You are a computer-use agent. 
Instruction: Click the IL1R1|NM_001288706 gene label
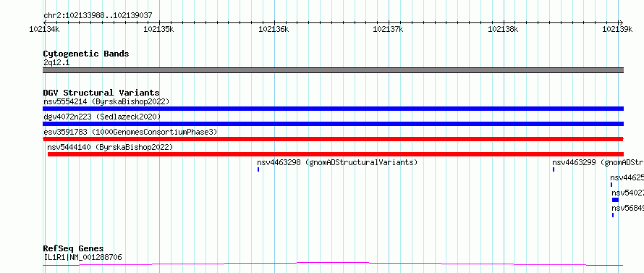point(82,257)
